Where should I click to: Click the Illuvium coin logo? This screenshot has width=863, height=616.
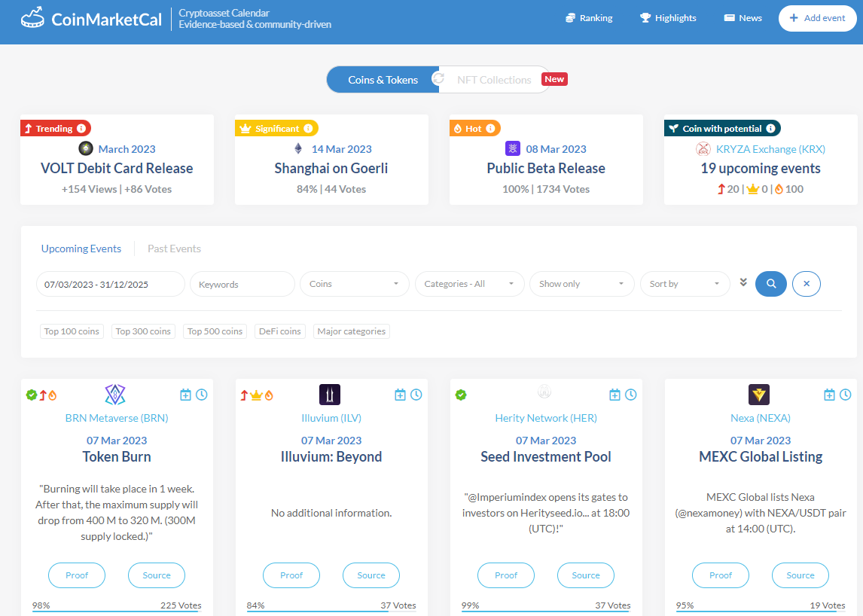(330, 394)
